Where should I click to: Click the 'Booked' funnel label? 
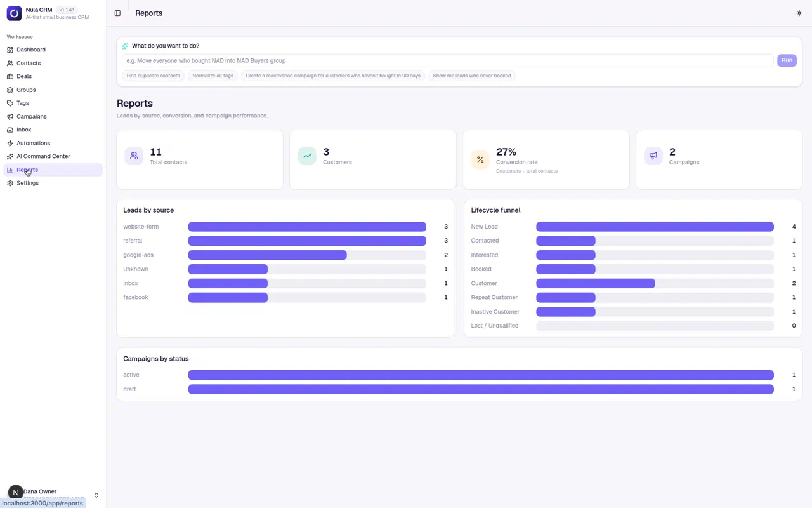(481, 269)
